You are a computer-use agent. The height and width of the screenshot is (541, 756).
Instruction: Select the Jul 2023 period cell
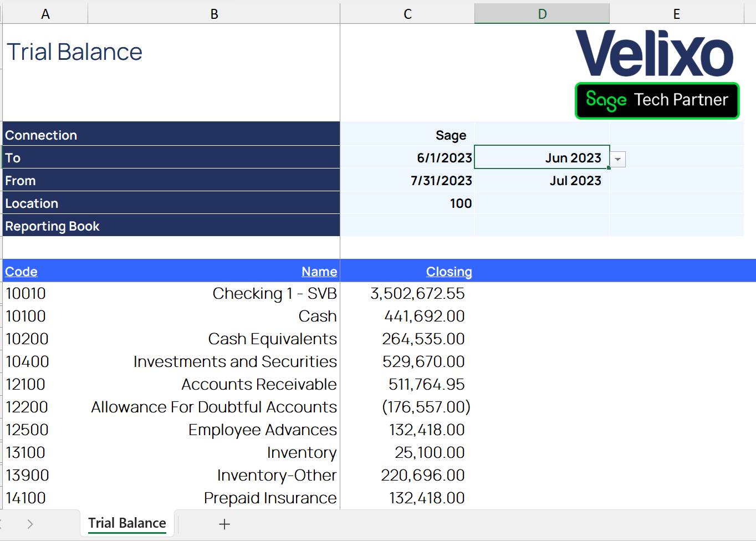[542, 180]
